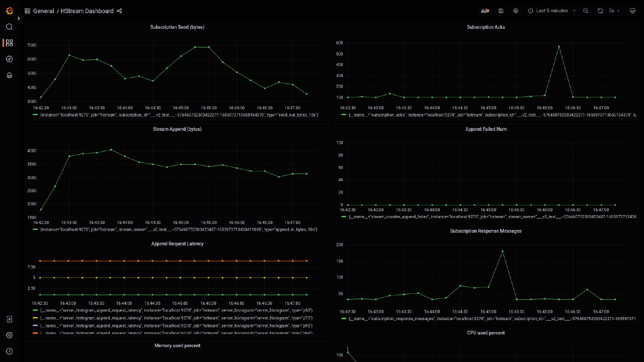Toggle the p50 latency legend series
This screenshot has height=362, width=644.
176,310
